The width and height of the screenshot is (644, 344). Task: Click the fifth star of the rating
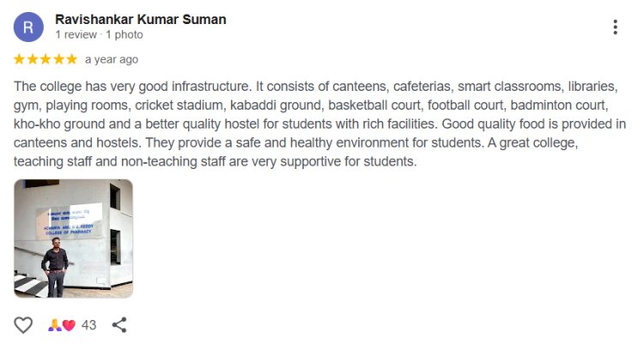(71, 59)
